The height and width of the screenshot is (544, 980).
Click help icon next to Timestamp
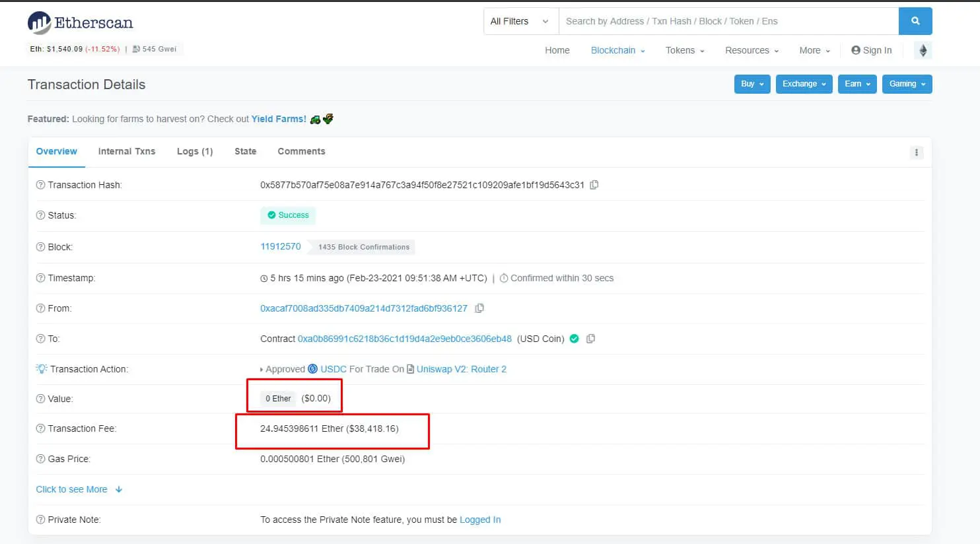coord(40,278)
